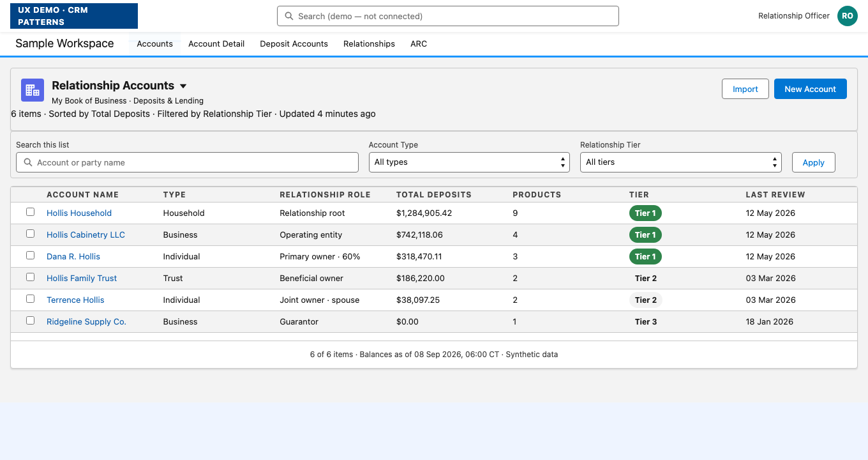The width and height of the screenshot is (868, 460).
Task: Click the $186,220.00 deposit value
Action: click(421, 279)
